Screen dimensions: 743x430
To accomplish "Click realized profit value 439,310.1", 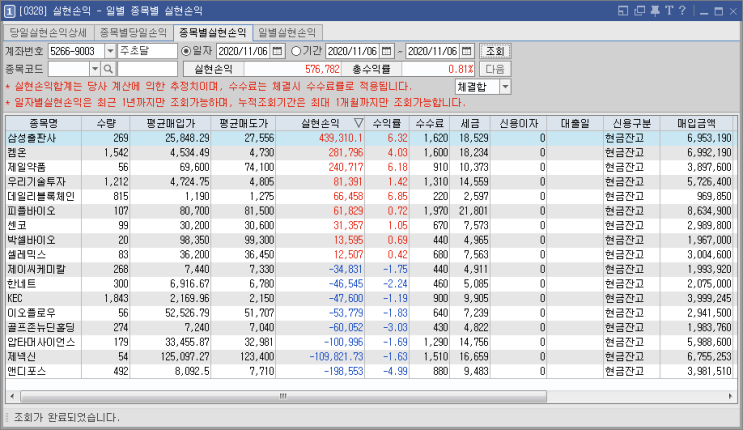I will tap(340, 138).
